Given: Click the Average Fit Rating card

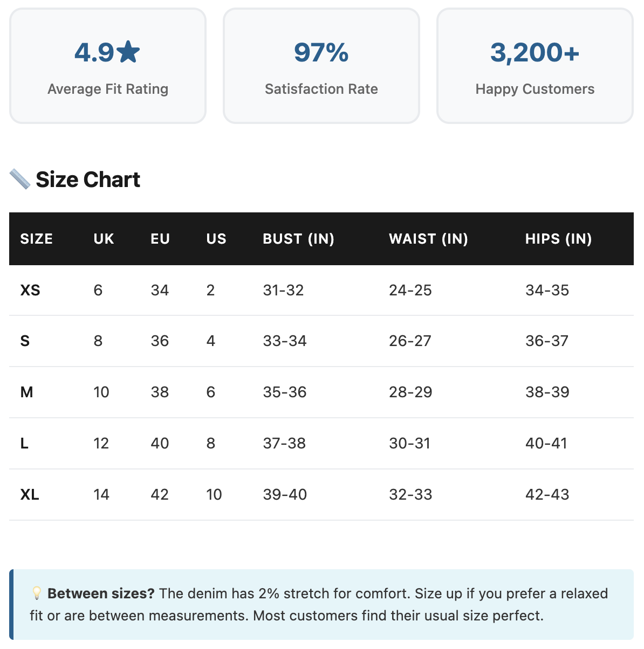Looking at the screenshot, I should [x=108, y=66].
